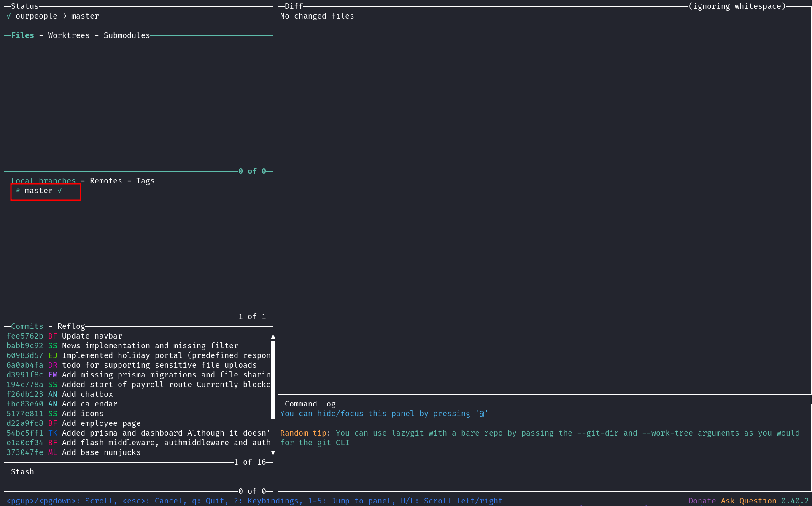Click EJ author tag on holiday portal commit

pos(52,355)
